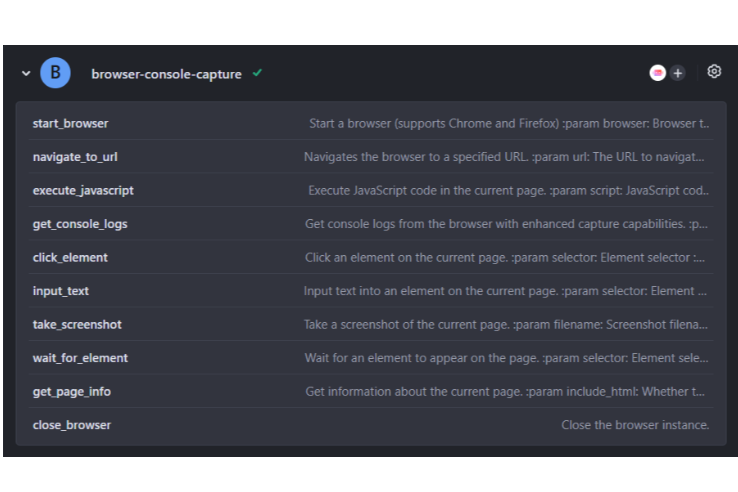The image size is (738, 492).
Task: Open the get_page_info tool entry
Action: point(72,391)
